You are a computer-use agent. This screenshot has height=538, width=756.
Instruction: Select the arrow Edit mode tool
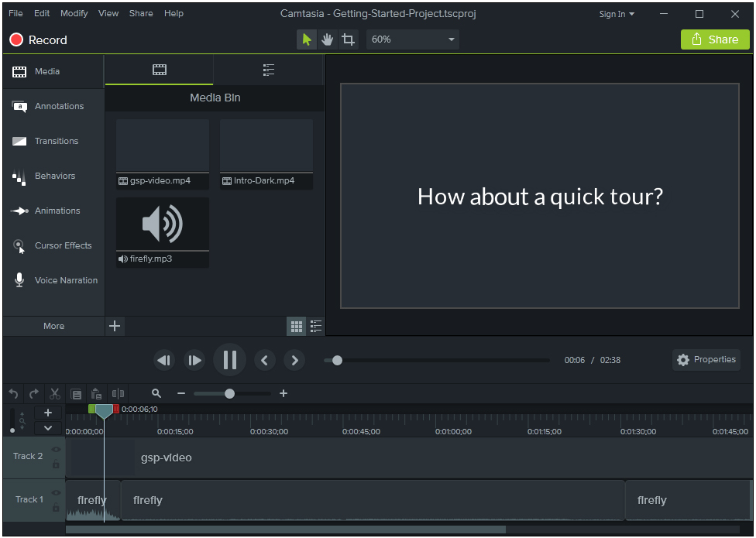307,39
